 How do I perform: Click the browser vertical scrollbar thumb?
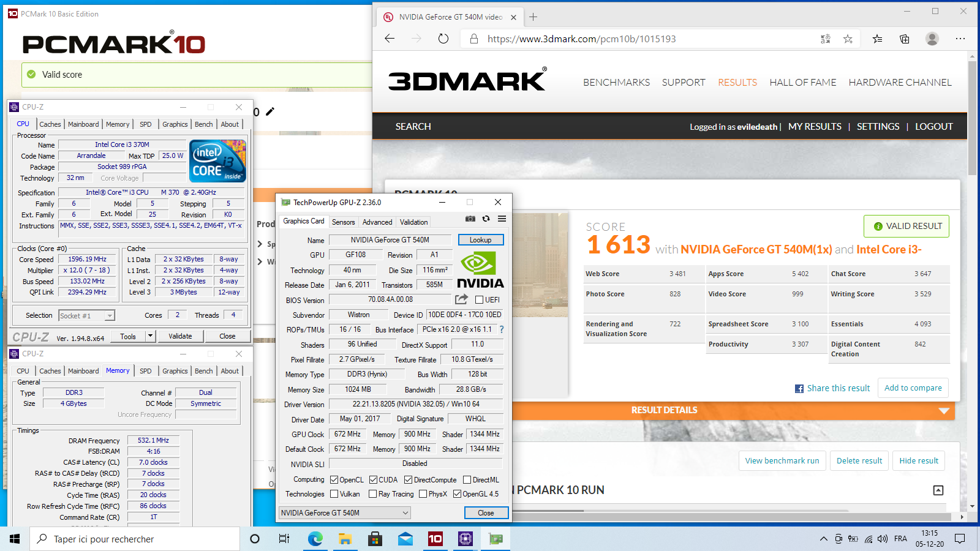[972, 118]
